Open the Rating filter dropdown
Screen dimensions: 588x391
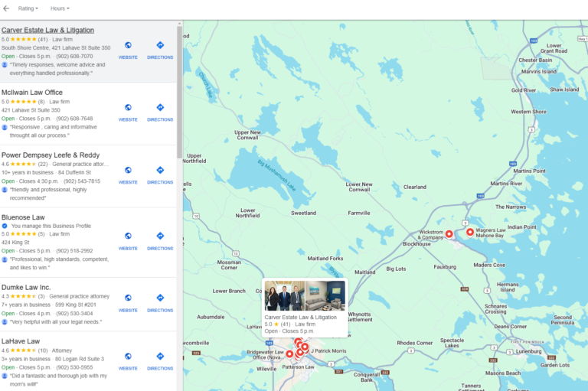28,8
